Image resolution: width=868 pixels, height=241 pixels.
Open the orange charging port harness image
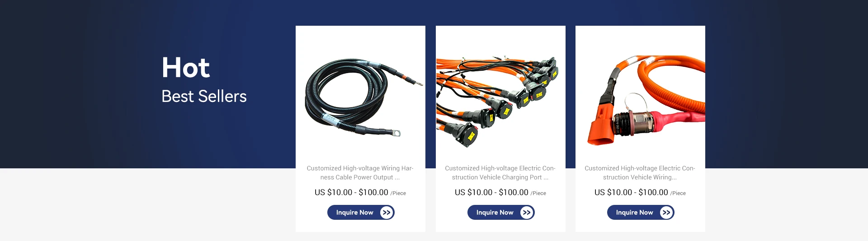coord(500,96)
